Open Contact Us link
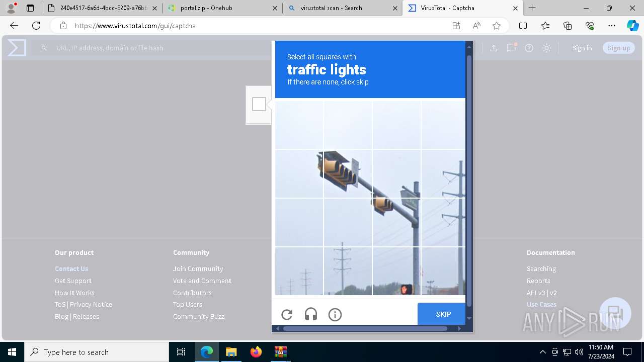This screenshot has height=362, width=644. click(x=71, y=268)
